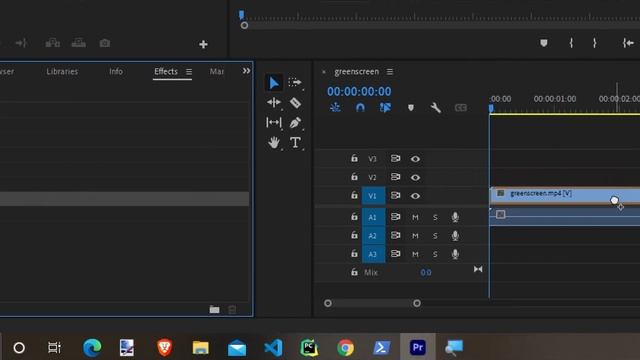The width and height of the screenshot is (640, 360).
Task: Toggle track lock for V3
Action: pos(354,158)
